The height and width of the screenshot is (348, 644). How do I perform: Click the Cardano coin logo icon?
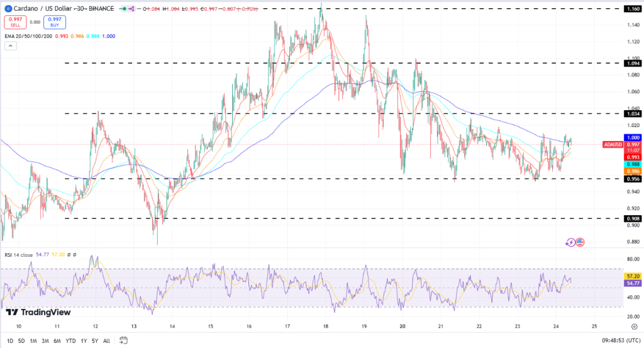7,9
